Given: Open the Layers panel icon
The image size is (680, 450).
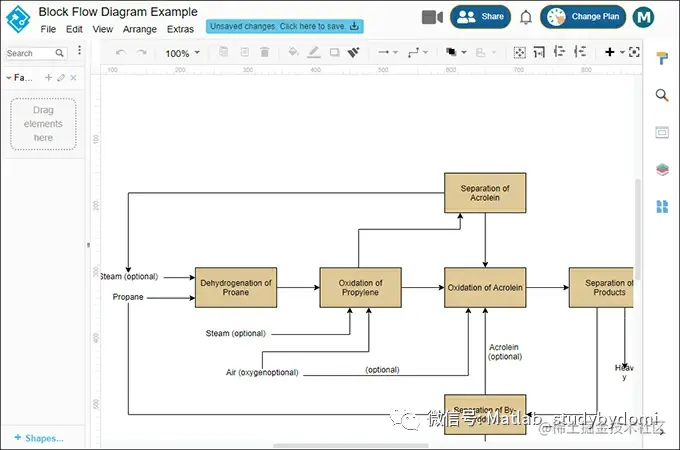Looking at the screenshot, I should pyautogui.click(x=662, y=170).
